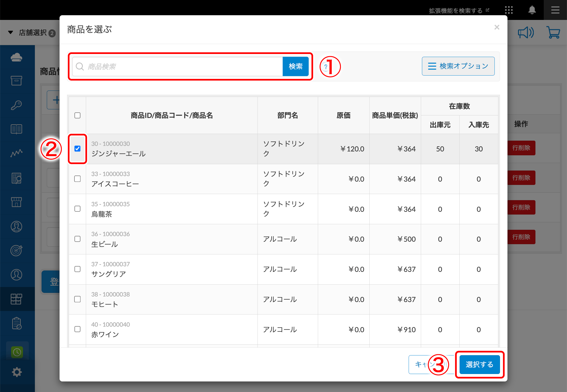Viewport: 567px width, 392px height.
Task: Click the 商品単価(税抜) column header
Action: pyautogui.click(x=395, y=115)
